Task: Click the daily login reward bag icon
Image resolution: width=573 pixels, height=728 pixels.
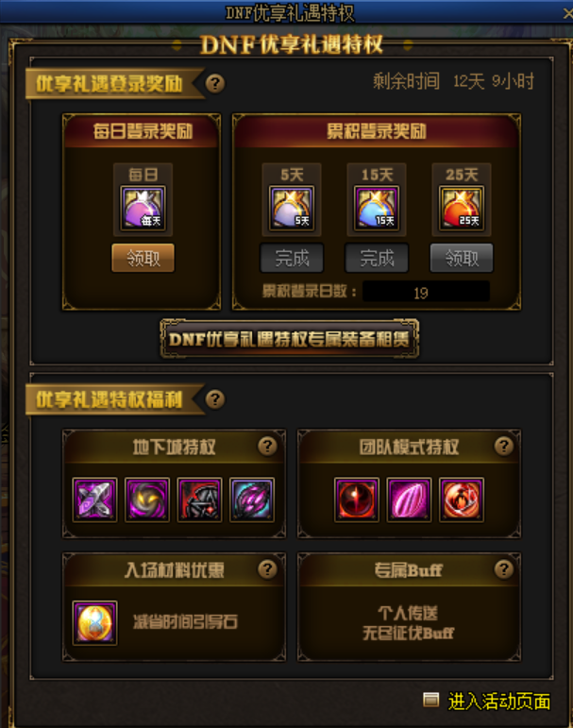Action: [x=143, y=208]
